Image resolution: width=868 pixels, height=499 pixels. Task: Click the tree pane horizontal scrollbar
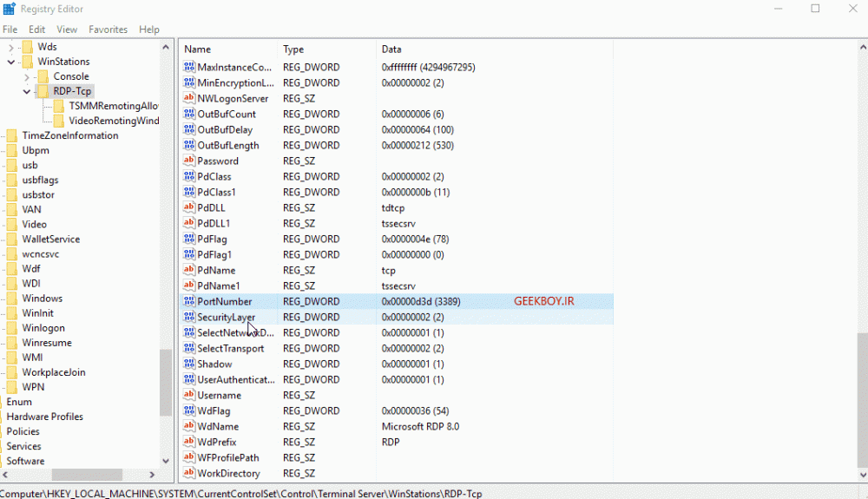click(x=78, y=475)
